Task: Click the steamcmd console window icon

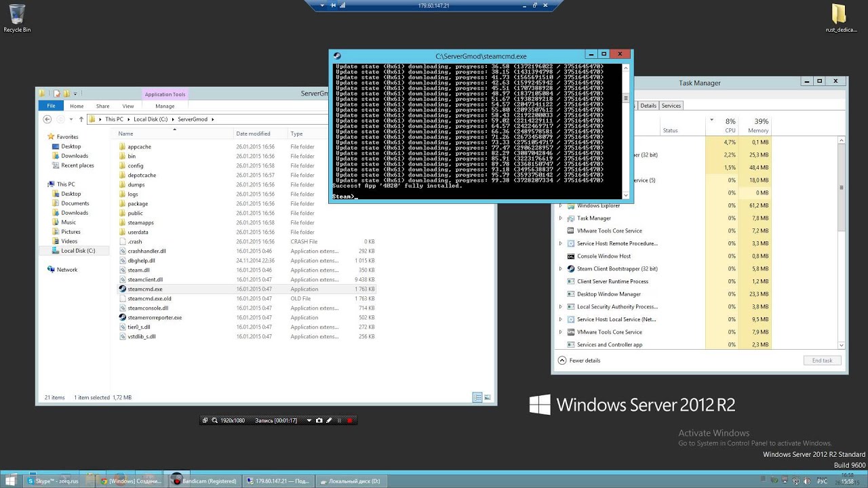Action: coord(337,56)
